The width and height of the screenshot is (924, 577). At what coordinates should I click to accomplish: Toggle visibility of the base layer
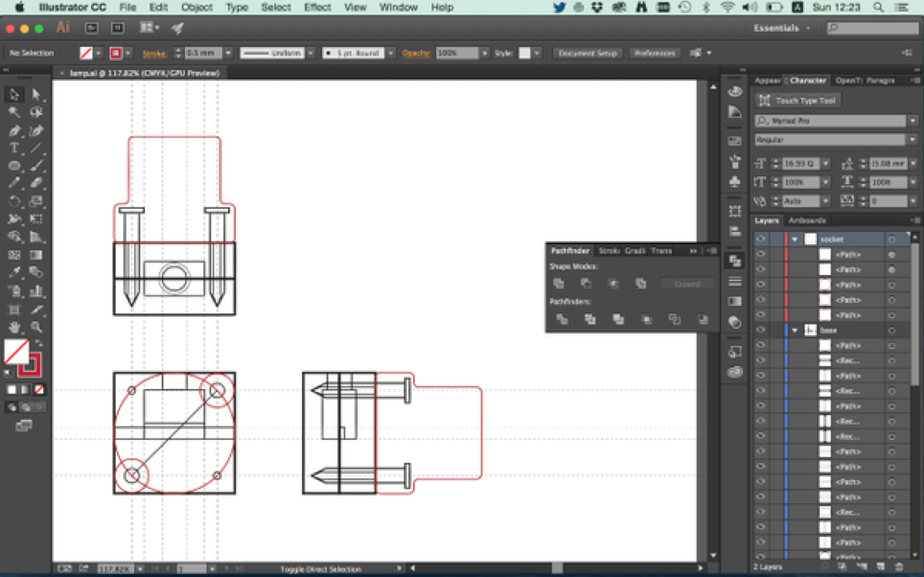[x=761, y=330]
